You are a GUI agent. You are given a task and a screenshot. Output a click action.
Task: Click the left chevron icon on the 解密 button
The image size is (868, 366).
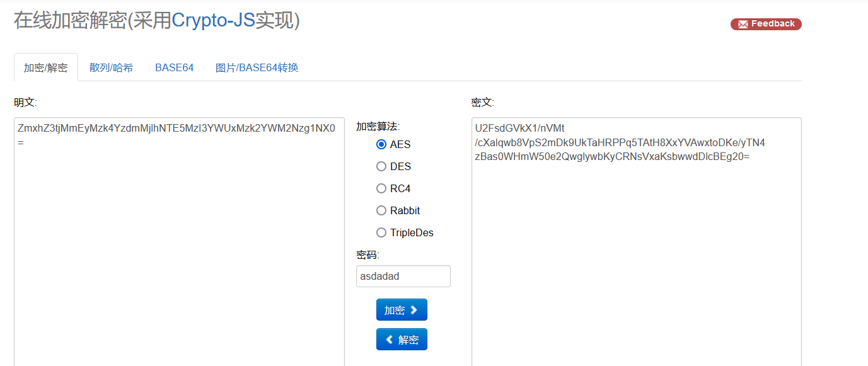[x=390, y=340]
